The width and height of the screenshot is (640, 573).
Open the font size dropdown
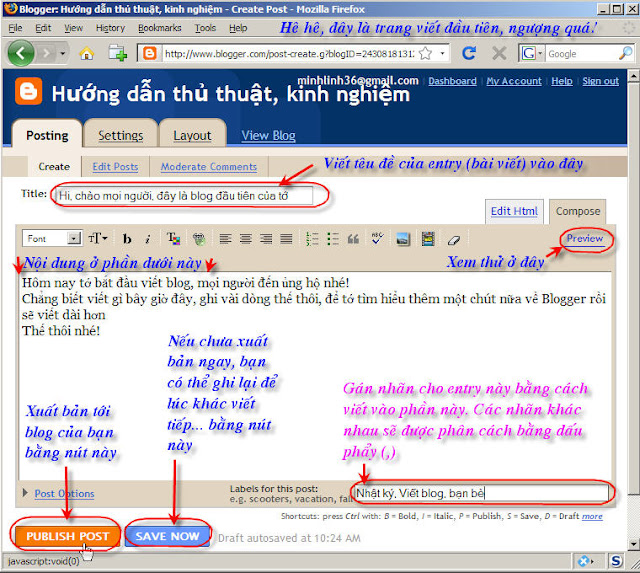pos(98,238)
